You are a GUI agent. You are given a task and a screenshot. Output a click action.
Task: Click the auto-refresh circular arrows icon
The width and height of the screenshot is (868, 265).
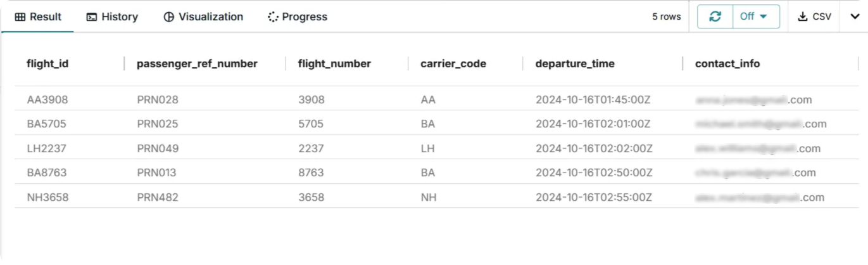pos(715,16)
